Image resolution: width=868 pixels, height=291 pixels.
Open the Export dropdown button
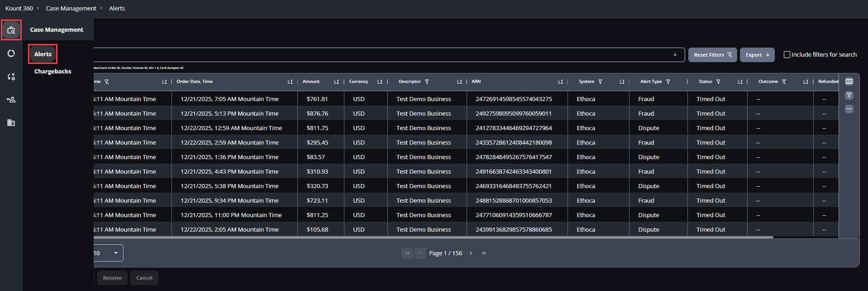pos(757,55)
